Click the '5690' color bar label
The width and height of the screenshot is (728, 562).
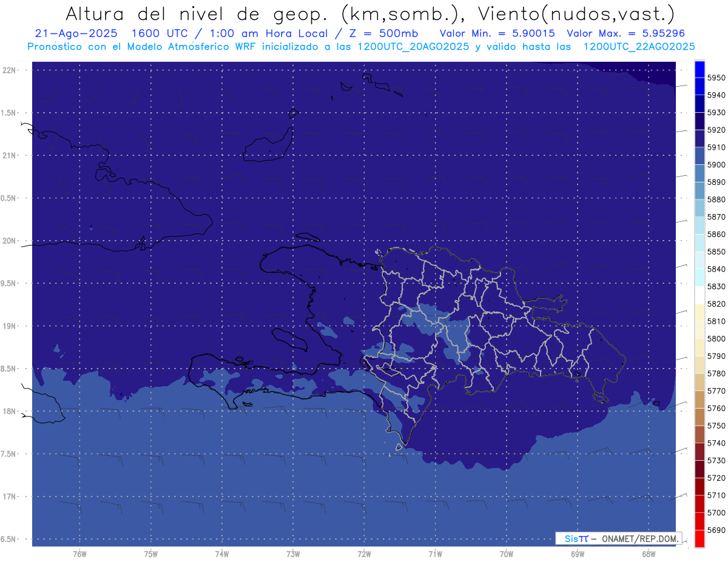716,530
